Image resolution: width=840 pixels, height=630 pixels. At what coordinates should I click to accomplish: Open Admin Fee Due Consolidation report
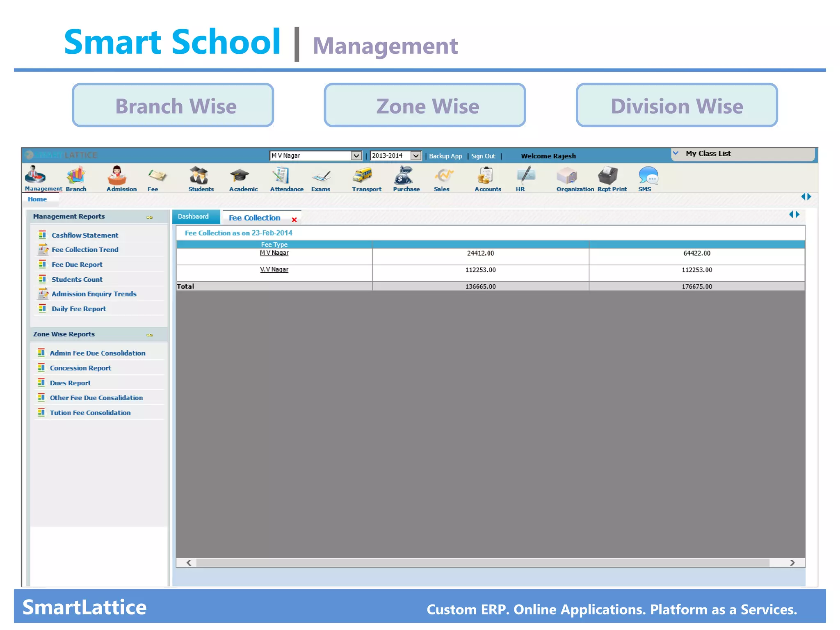coord(98,353)
